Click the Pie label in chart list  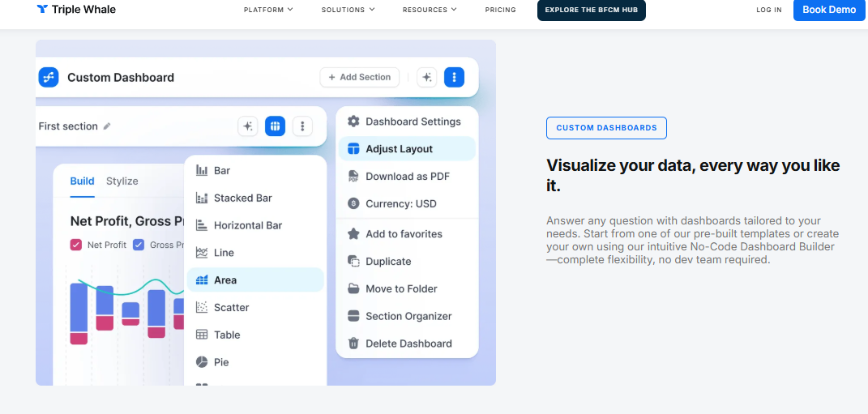click(x=221, y=362)
